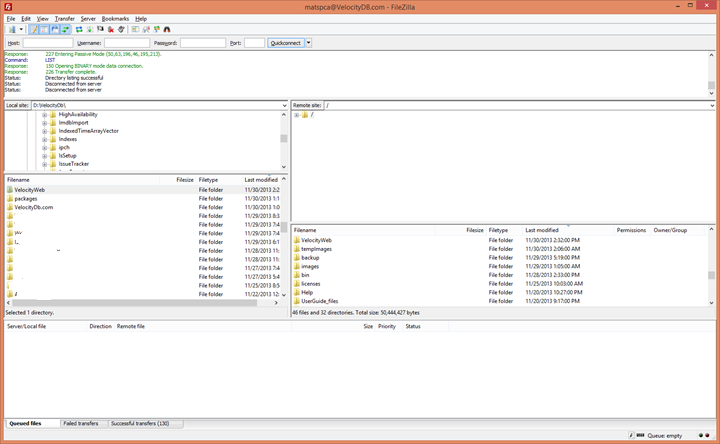720x444 pixels.
Task: Open the Server menu
Action: [x=88, y=19]
